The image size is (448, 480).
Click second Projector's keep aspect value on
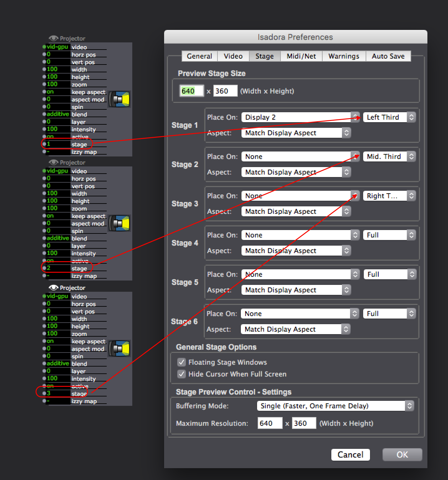click(x=58, y=216)
